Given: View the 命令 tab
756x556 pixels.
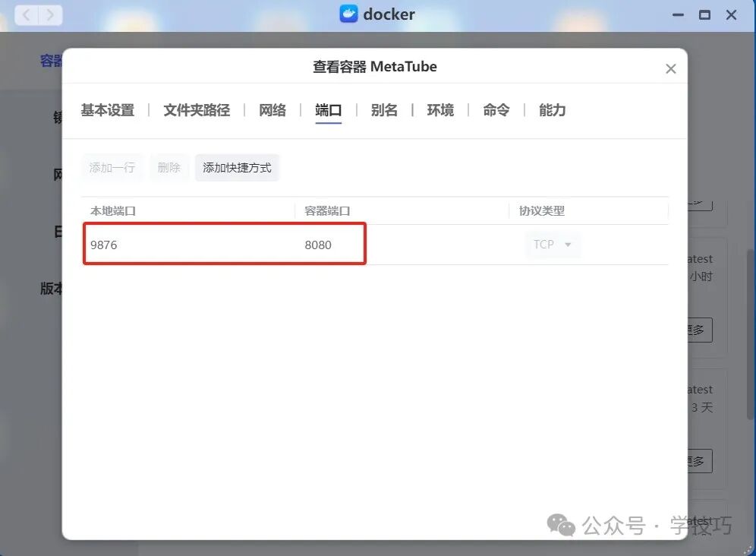Looking at the screenshot, I should [496, 110].
